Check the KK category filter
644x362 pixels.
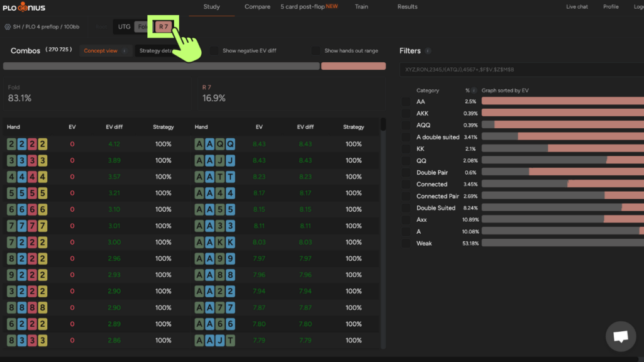406,149
